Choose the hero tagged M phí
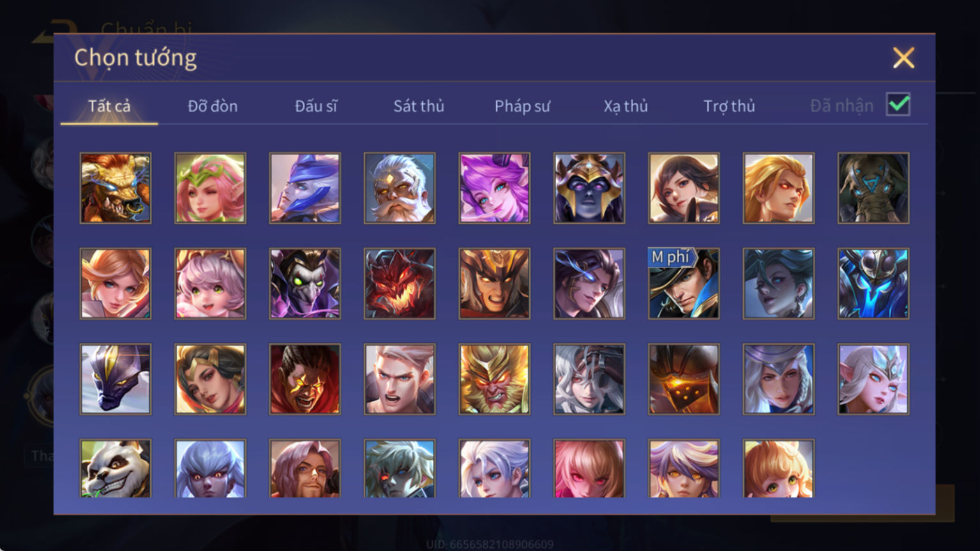The width and height of the screenshot is (980, 551). 684,283
